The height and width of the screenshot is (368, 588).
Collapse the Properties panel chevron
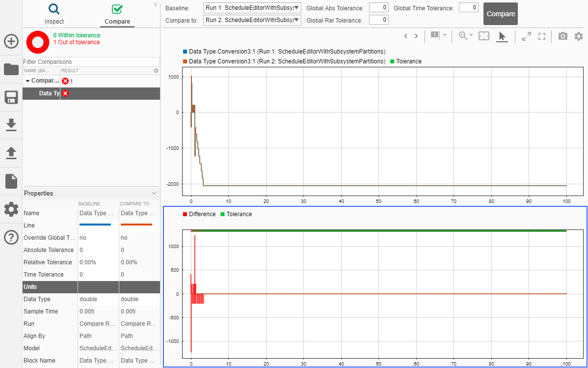pos(154,193)
